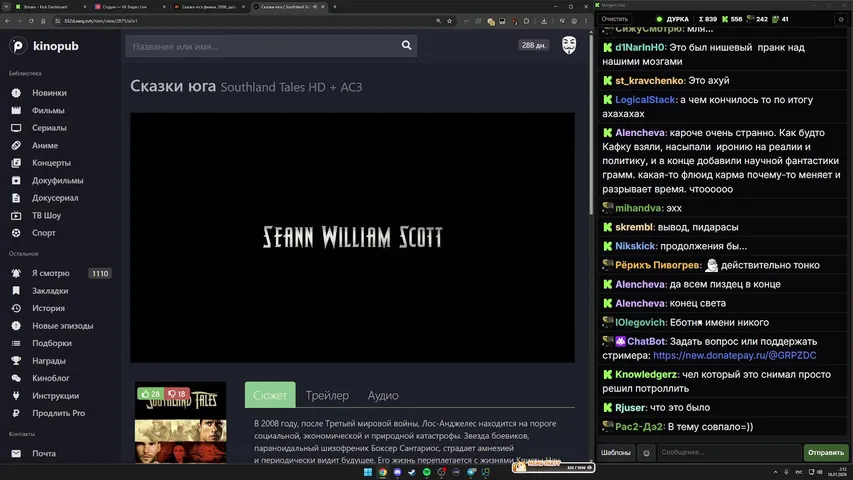Switch to Stream - Kick Dashboard tab
This screenshot has width=853, height=480.
click(49, 7)
